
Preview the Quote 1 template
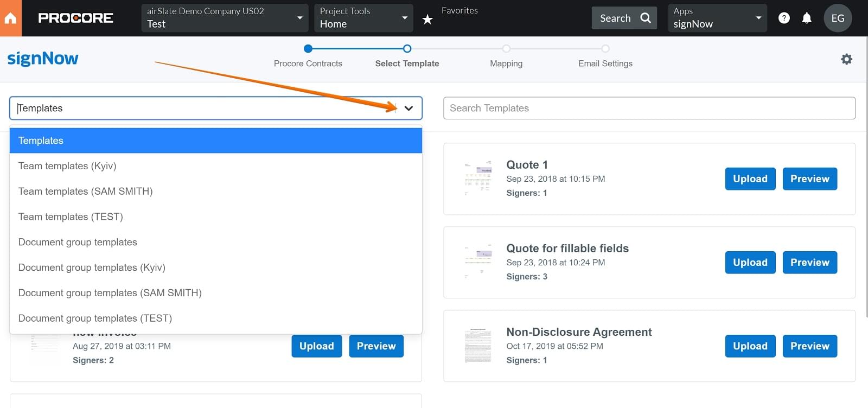[810, 179]
